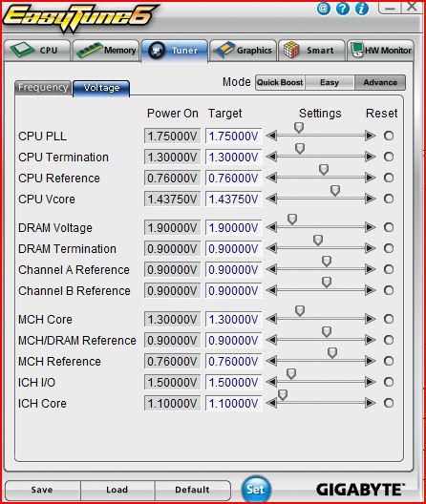The width and height of the screenshot is (426, 504).
Task: Click the MCH Reference Target value field
Action: tap(234, 361)
